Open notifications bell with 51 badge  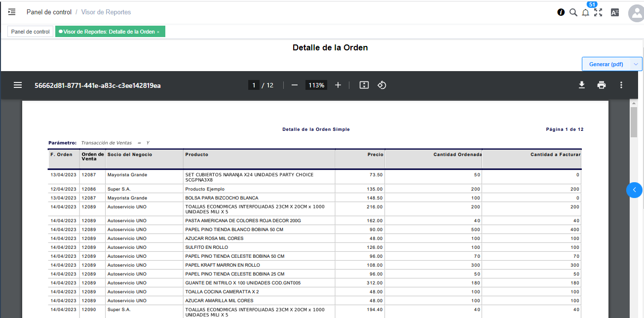coord(586,12)
